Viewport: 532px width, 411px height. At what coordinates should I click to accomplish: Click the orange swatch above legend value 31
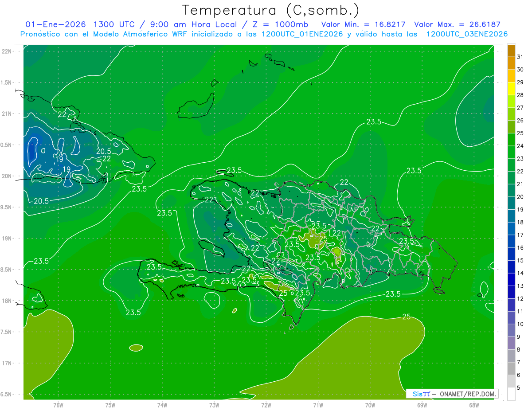click(511, 51)
